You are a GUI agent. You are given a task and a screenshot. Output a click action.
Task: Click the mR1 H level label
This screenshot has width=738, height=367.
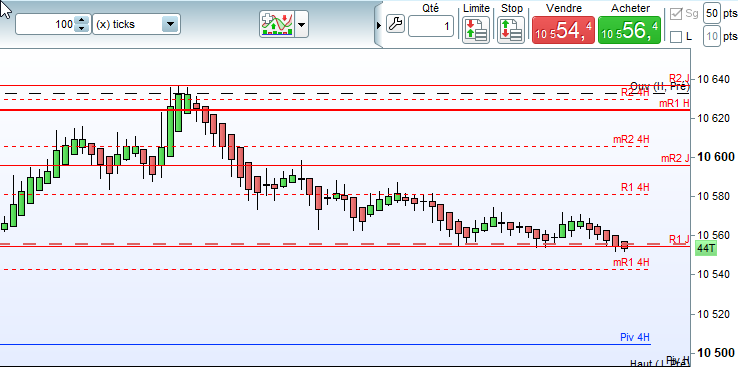pos(674,104)
